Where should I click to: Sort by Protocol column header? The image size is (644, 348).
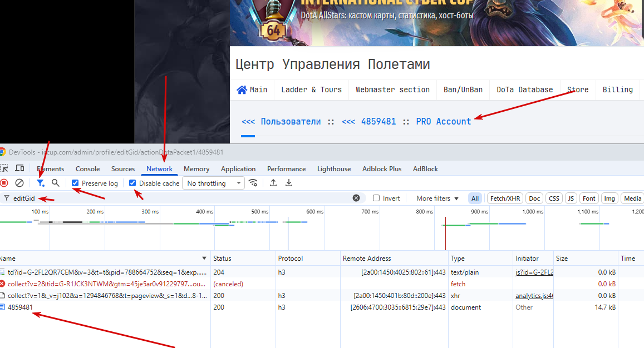tap(308, 258)
